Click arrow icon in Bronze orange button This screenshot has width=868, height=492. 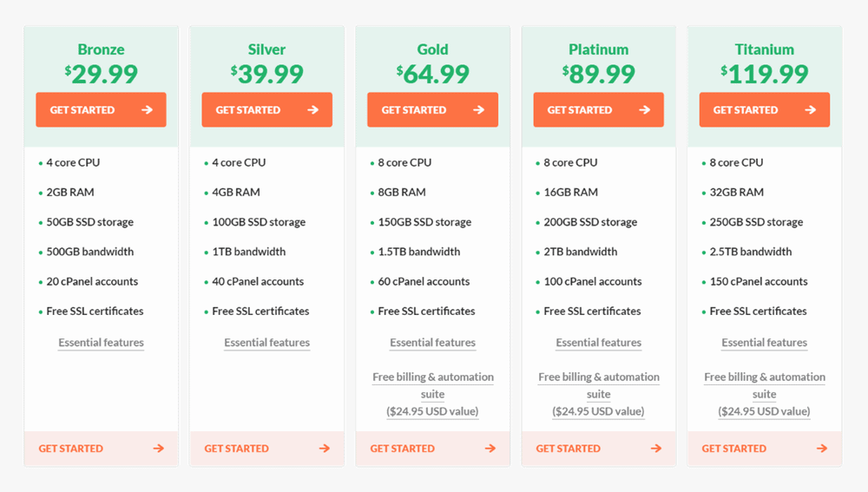(x=147, y=109)
